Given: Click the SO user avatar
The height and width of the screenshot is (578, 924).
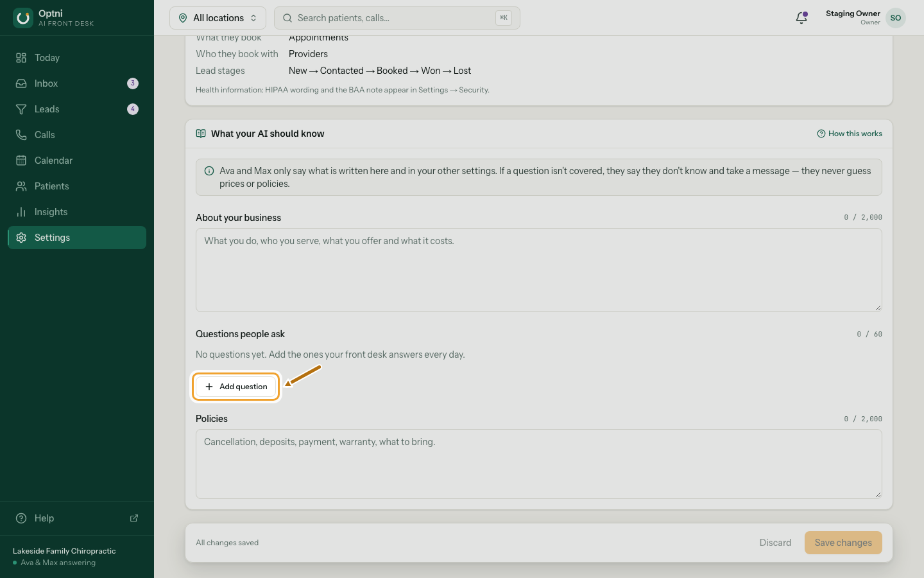Looking at the screenshot, I should [x=896, y=18].
